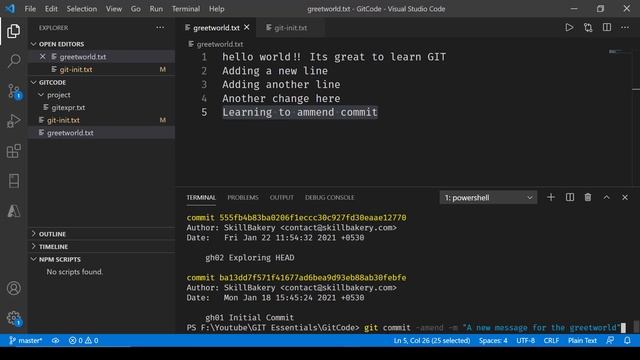This screenshot has width=640, height=360.
Task: Open the Run menu
Action: click(156, 9)
